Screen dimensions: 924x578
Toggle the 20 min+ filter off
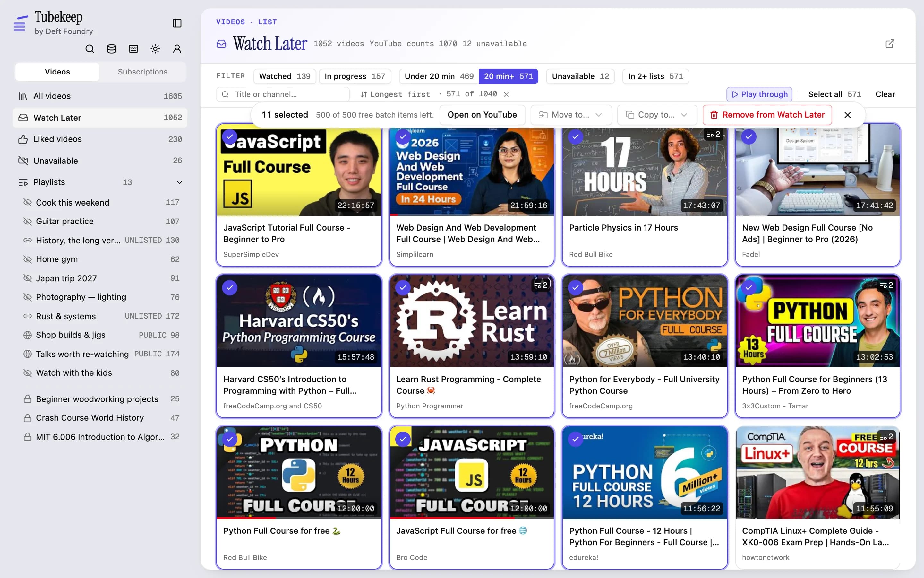(508, 76)
